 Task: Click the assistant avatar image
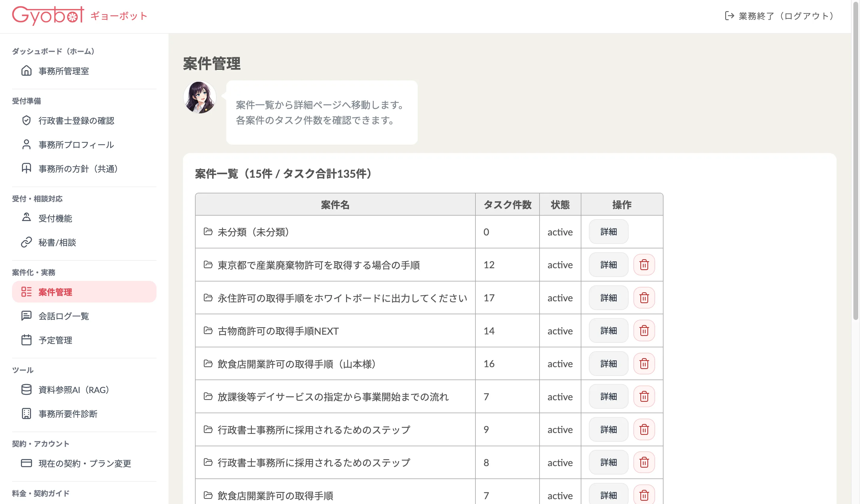coord(200,97)
